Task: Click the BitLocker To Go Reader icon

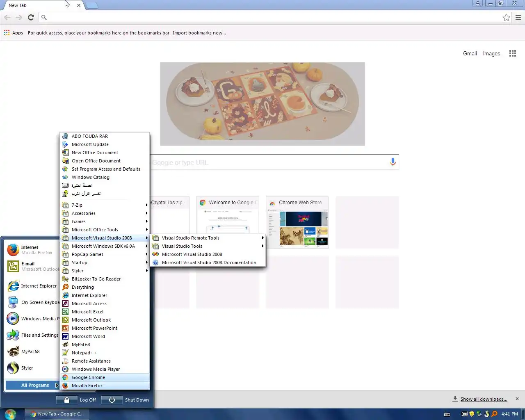Action: coord(65,279)
